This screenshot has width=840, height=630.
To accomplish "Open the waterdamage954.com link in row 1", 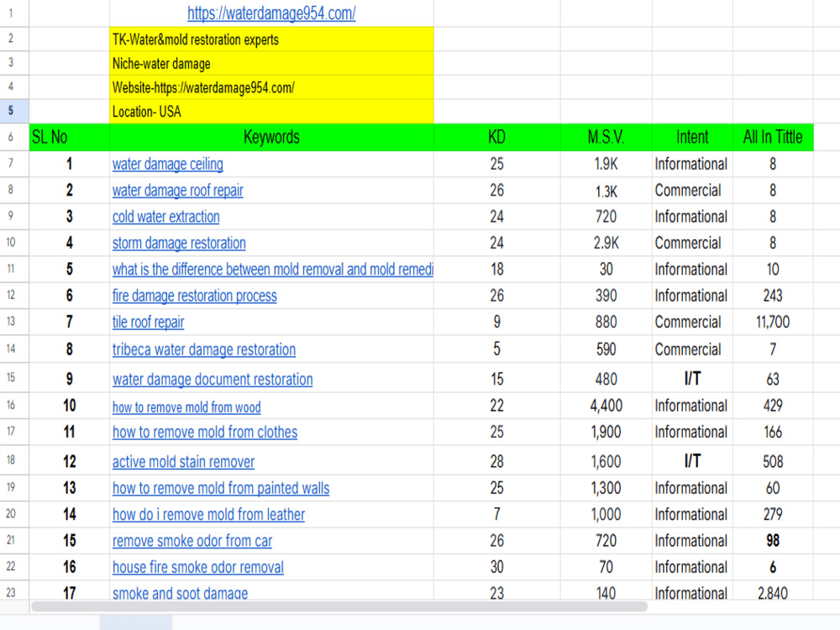I will click(x=271, y=13).
